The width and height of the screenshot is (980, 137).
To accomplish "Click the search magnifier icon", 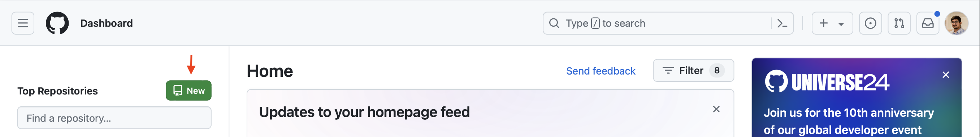I will coord(554,23).
